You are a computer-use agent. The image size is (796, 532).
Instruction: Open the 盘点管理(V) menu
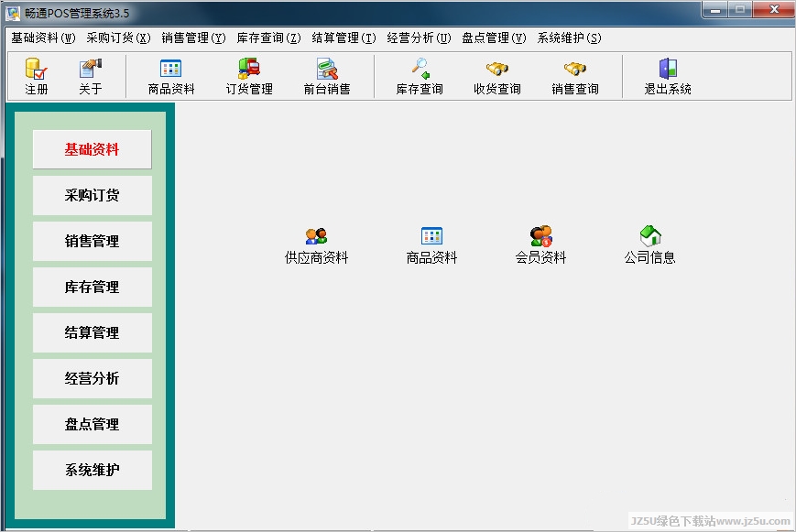[494, 38]
